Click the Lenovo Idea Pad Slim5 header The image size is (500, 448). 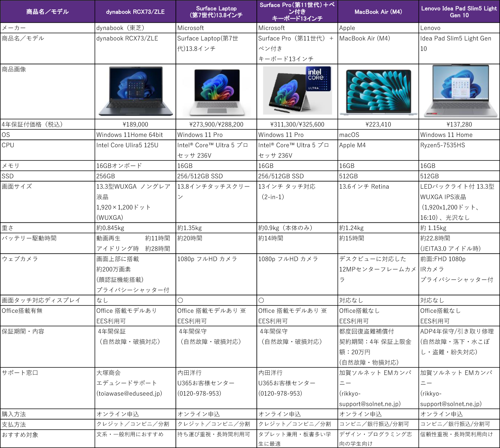pyautogui.click(x=459, y=12)
